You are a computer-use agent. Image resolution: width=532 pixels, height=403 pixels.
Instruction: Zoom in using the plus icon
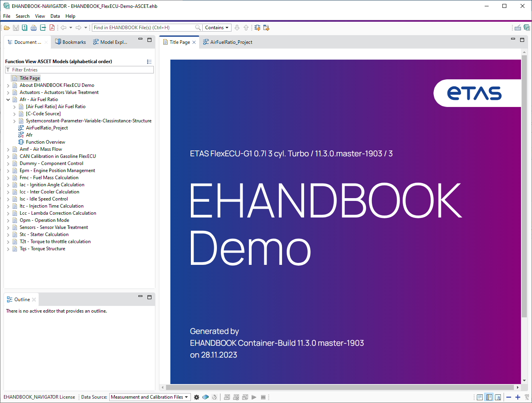point(518,397)
